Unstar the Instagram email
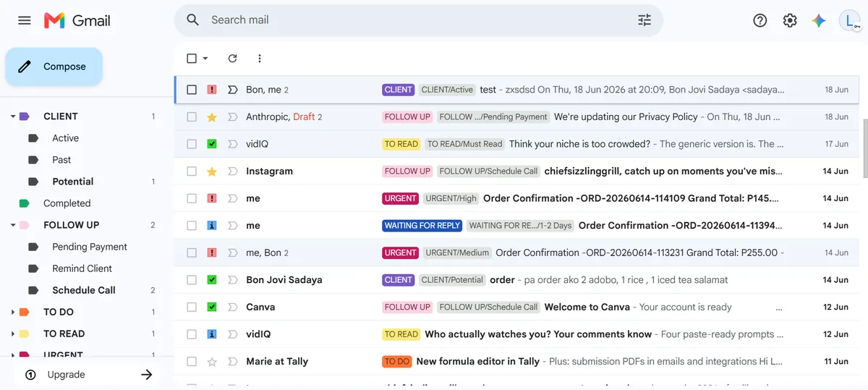Screen dimensions: 868x390 [212, 171]
